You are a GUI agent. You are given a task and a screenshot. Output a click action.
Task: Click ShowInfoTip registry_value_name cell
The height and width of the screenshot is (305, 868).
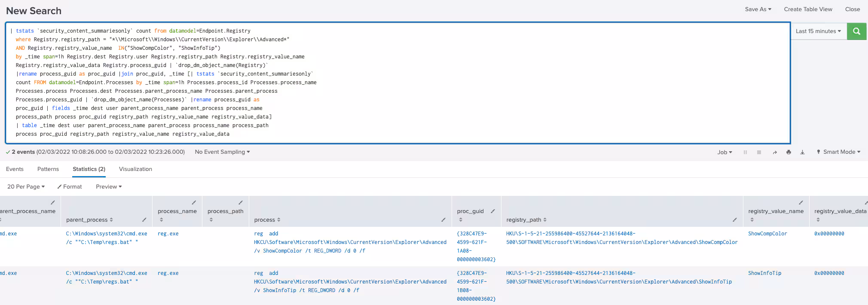[764, 273]
